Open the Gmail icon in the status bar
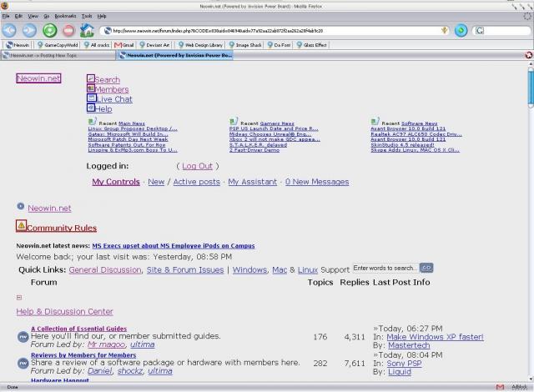Viewport: 534px width, 392px height. [500, 387]
